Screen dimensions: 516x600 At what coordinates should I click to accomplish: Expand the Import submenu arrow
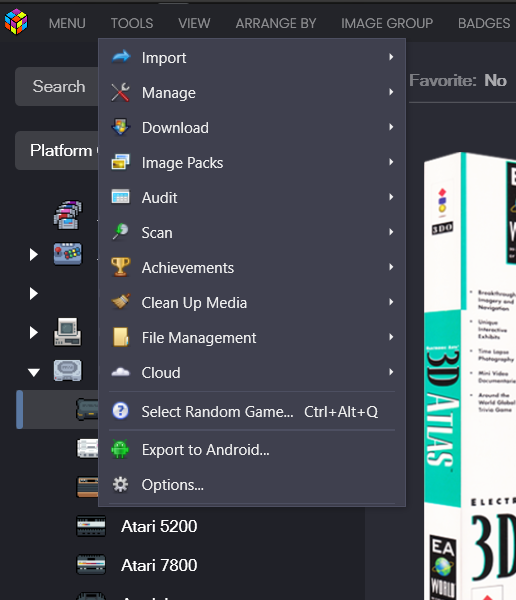391,57
